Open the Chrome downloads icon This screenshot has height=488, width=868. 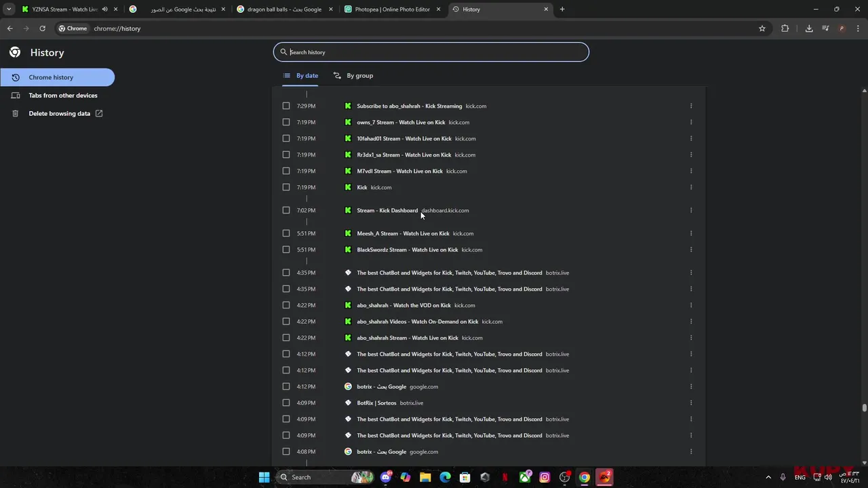click(x=809, y=28)
